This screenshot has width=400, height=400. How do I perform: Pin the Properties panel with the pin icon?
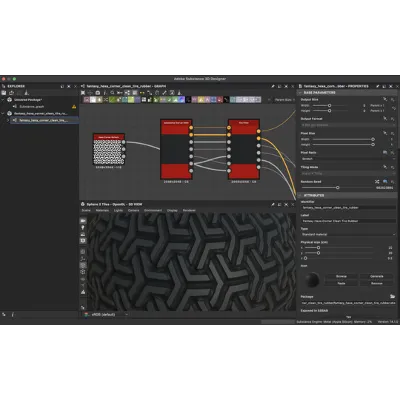tap(378, 86)
